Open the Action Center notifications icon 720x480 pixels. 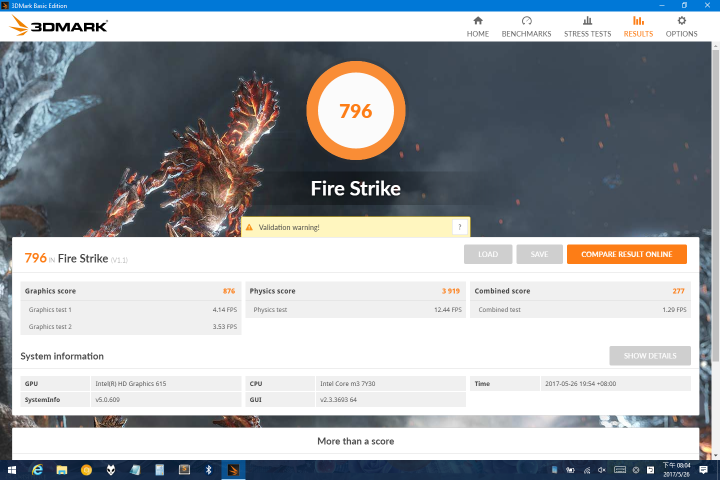click(703, 470)
